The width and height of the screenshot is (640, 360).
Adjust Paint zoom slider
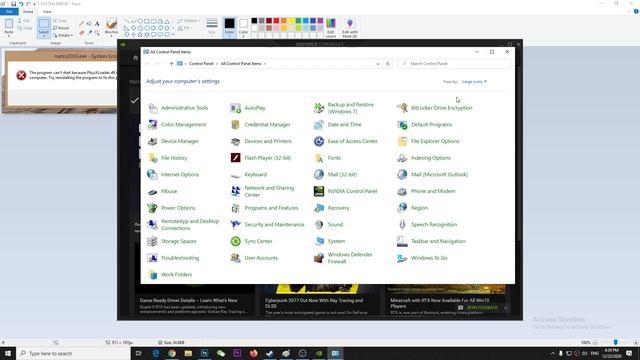pyautogui.click(x=616, y=342)
